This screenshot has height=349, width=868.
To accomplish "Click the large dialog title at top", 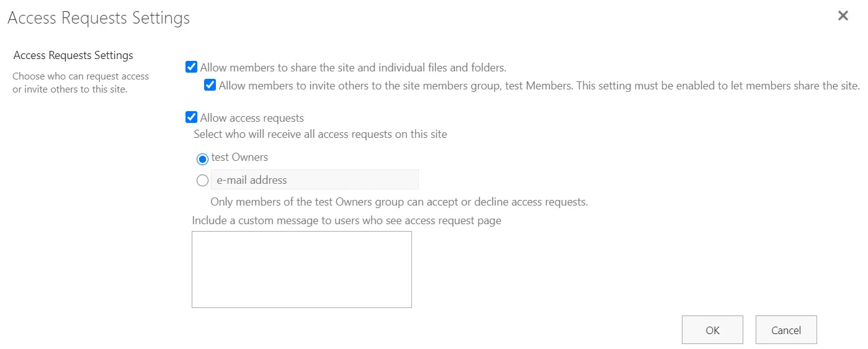I will tap(99, 18).
